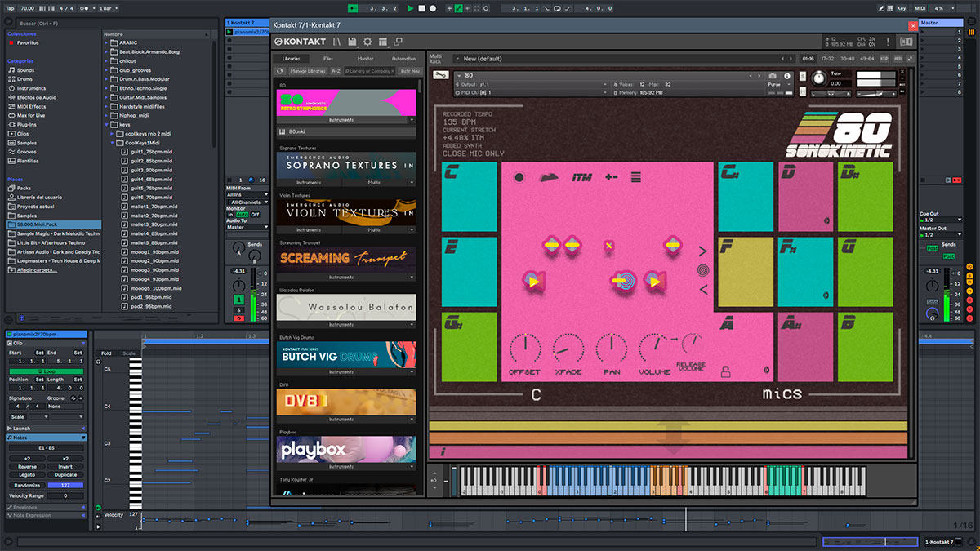Open the 80.nki instrument file
This screenshot has height=551, width=980.
pyautogui.click(x=346, y=131)
